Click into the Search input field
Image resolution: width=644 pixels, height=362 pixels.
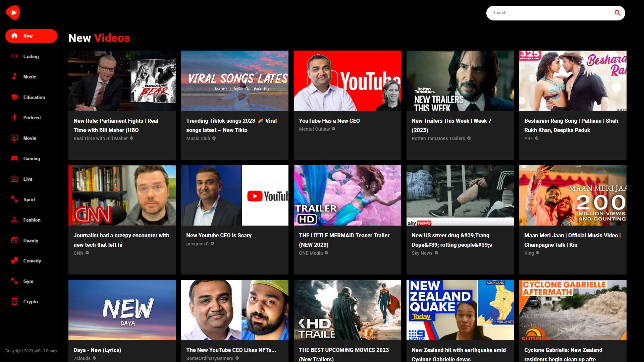[x=550, y=13]
